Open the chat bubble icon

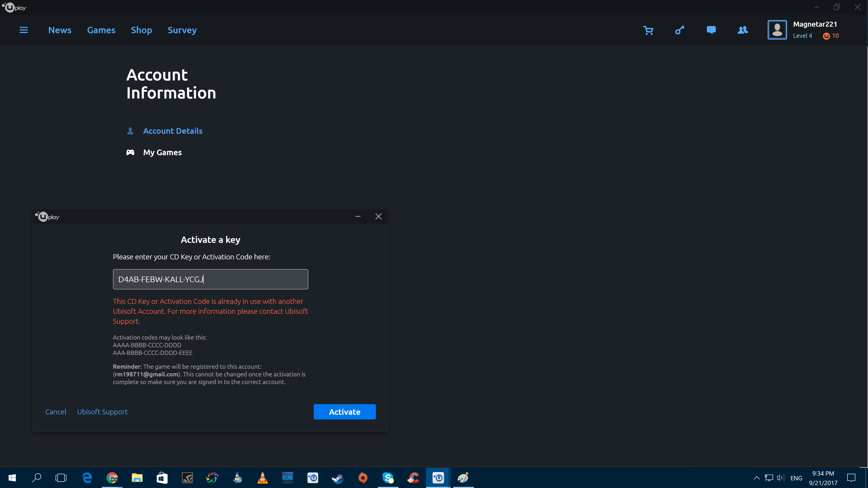click(711, 30)
